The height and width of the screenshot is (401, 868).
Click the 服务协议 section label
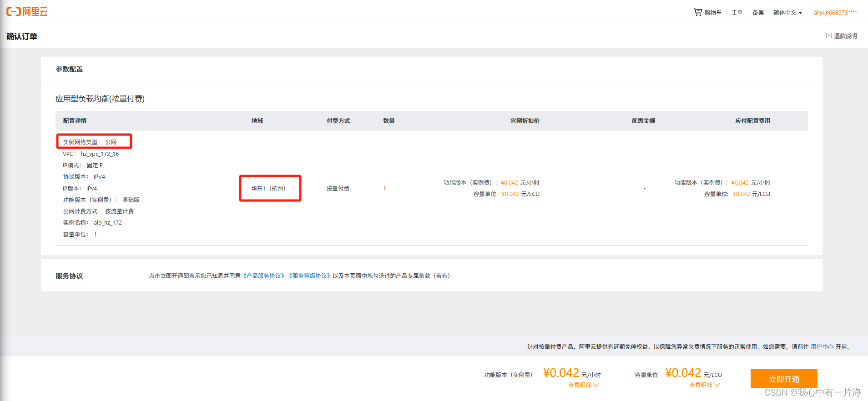(x=69, y=276)
